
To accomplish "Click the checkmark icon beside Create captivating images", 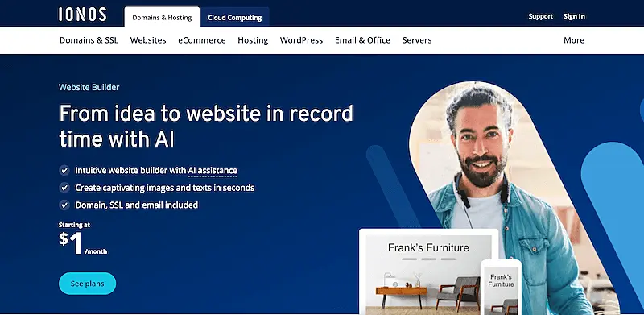I will coord(64,188).
